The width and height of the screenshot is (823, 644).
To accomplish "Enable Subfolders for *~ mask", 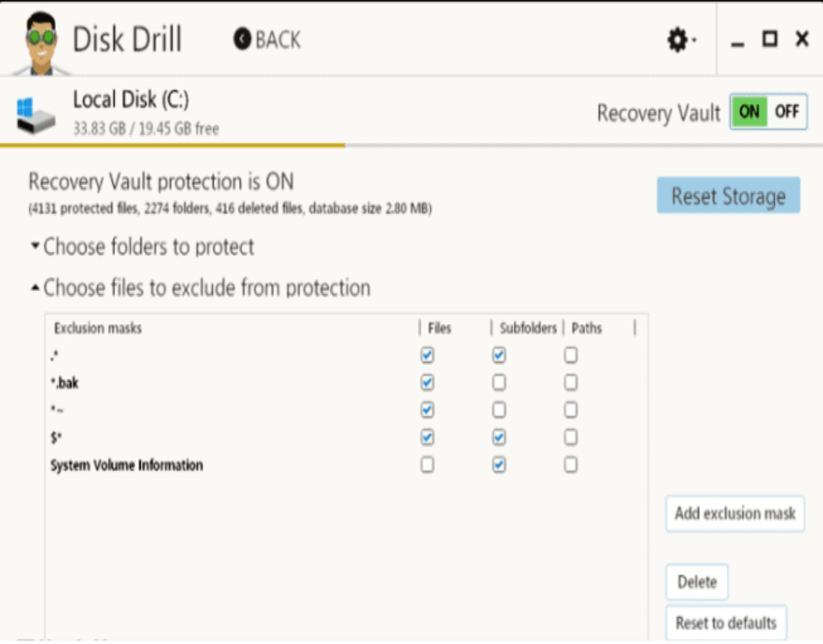I will (499, 410).
